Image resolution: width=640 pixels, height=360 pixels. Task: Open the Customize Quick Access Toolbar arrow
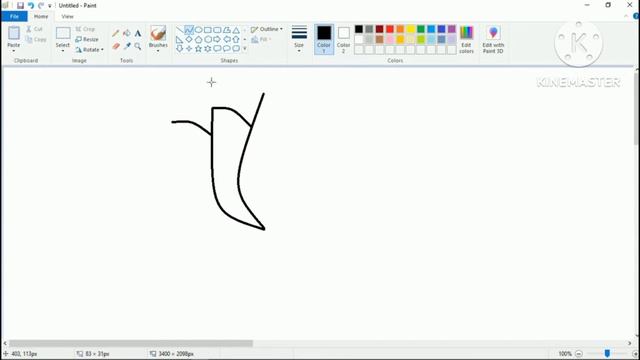point(50,6)
